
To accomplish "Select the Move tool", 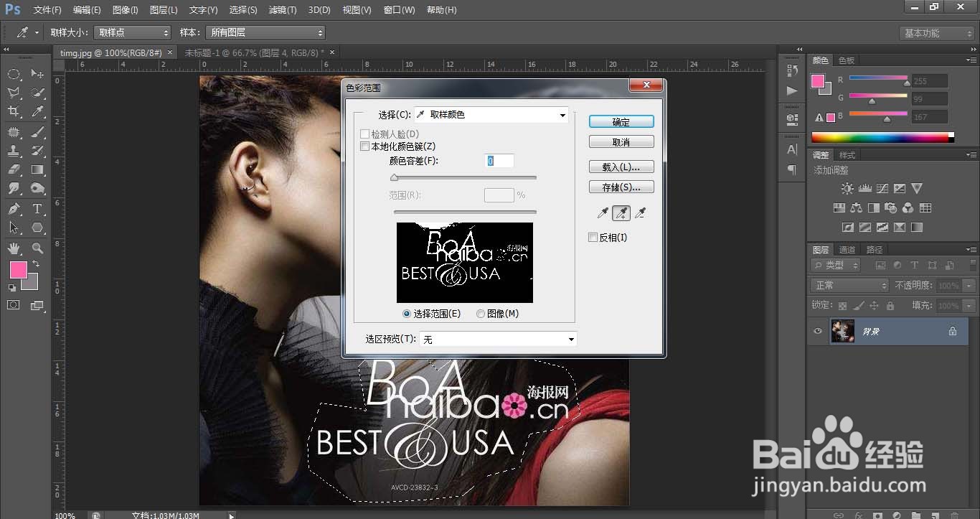I will click(37, 74).
